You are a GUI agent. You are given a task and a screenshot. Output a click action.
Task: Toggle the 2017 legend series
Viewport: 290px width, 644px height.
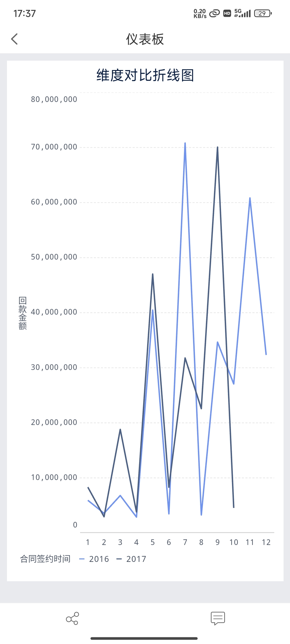pos(136,559)
